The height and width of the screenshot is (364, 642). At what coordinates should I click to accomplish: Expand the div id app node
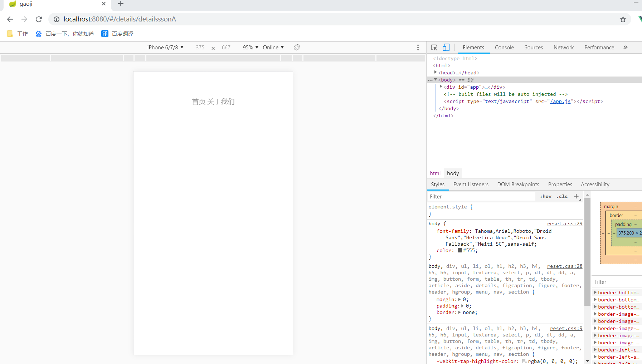coord(441,87)
